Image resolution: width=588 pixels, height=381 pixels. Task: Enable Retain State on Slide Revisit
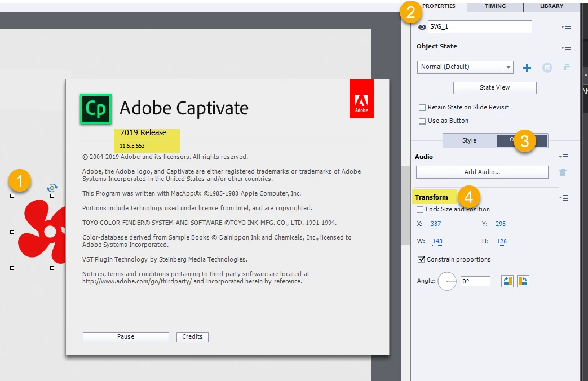coord(422,108)
